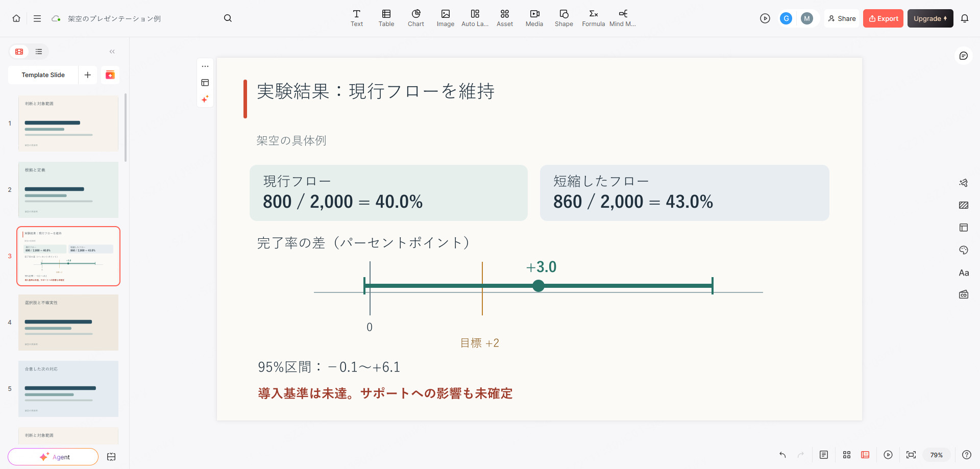Viewport: 980px width, 469px height.
Task: Select the 現行フロー result card
Action: [388, 193]
